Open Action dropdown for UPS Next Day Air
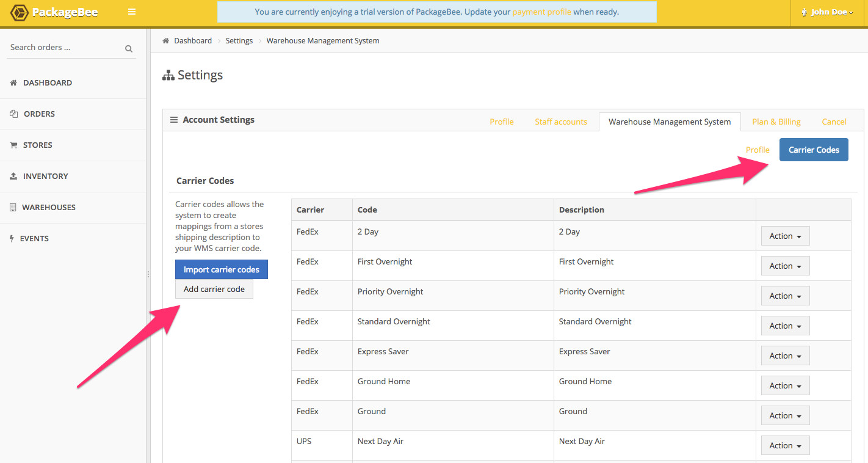 pyautogui.click(x=785, y=445)
